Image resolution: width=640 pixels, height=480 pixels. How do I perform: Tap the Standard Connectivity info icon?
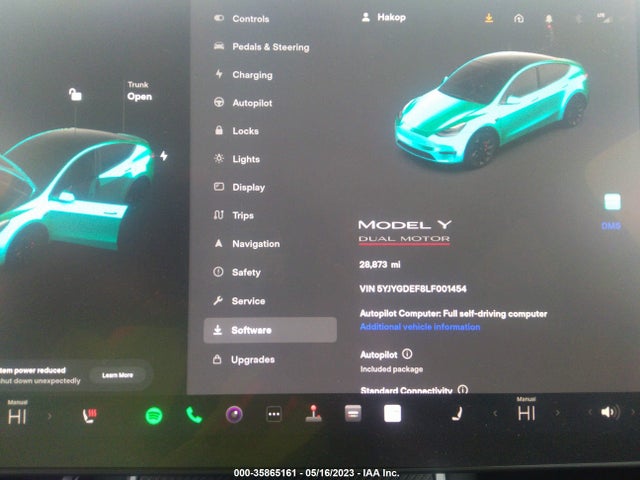(x=462, y=390)
